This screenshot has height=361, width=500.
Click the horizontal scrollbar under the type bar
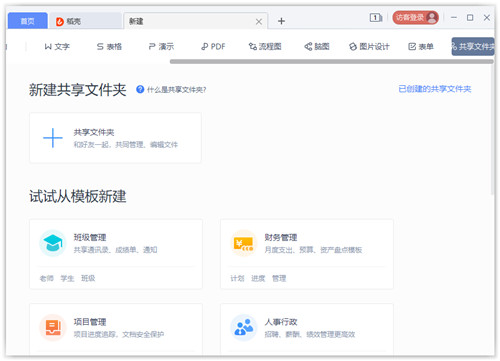[332, 61]
